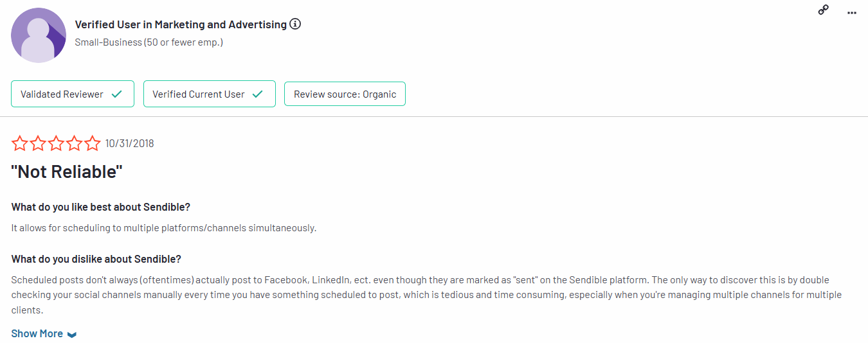868x343 pixels.
Task: Click the Verified Current User checkmark
Action: click(x=257, y=94)
